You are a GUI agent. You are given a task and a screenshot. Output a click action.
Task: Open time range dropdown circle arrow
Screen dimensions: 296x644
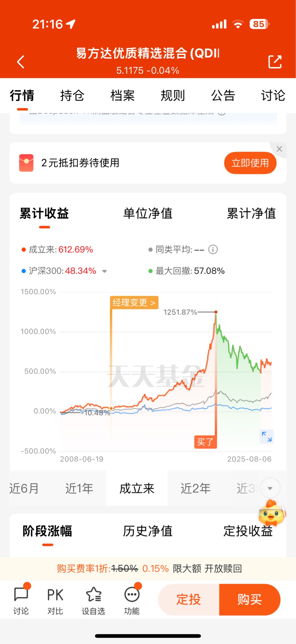pos(270,488)
